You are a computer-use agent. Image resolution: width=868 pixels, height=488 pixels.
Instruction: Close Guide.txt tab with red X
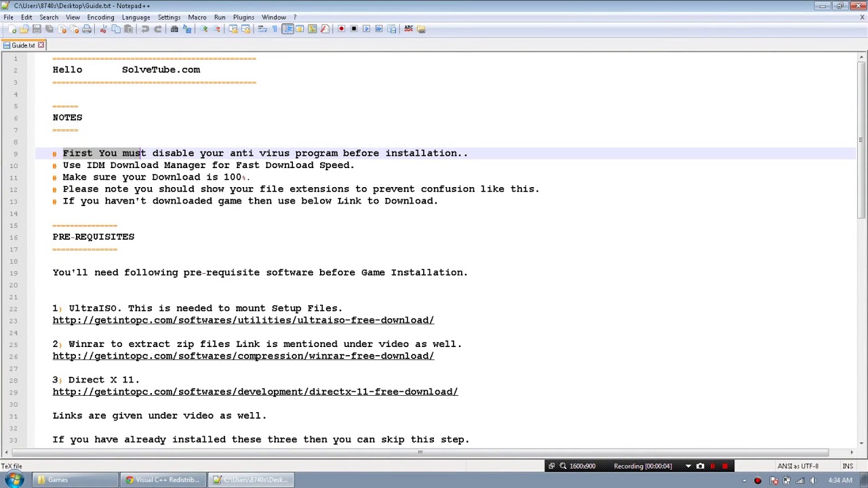pos(41,45)
